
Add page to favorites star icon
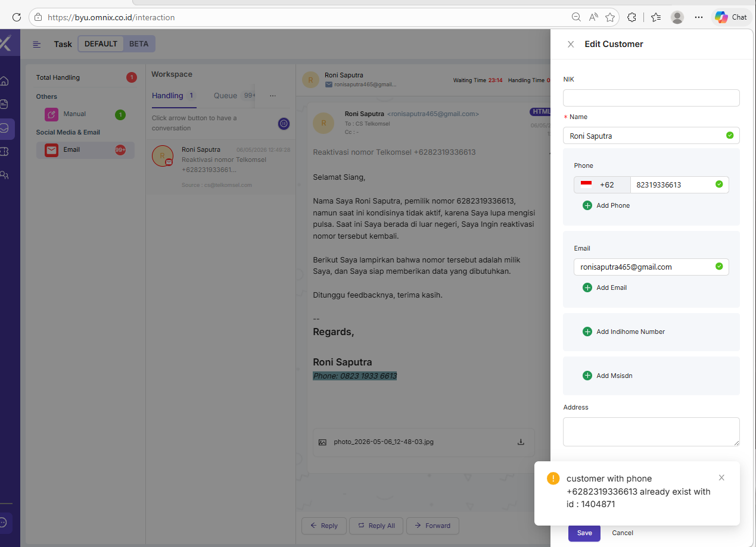click(x=610, y=17)
